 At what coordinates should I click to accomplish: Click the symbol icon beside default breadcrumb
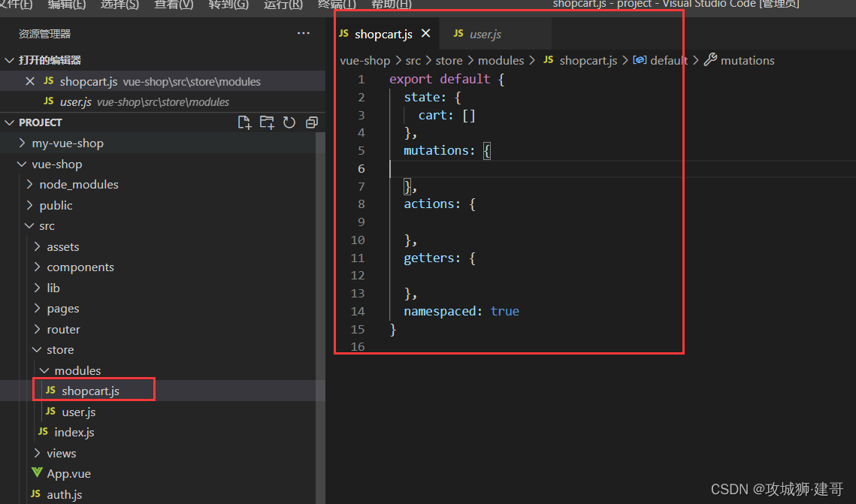[x=640, y=60]
